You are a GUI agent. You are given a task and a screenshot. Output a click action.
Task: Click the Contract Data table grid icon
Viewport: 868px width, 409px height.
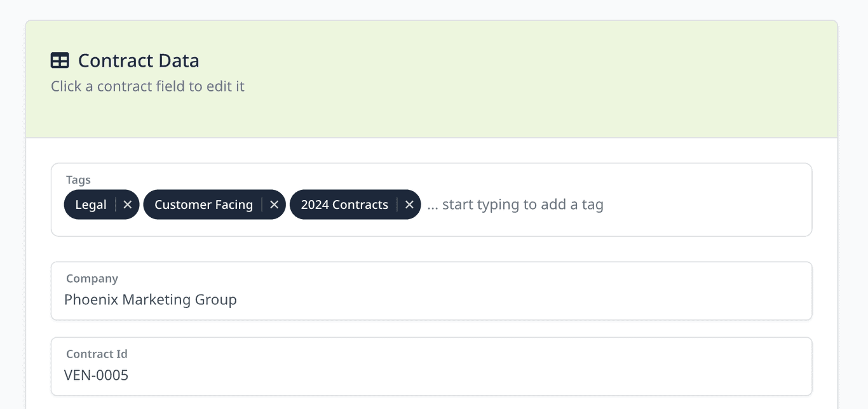point(60,60)
